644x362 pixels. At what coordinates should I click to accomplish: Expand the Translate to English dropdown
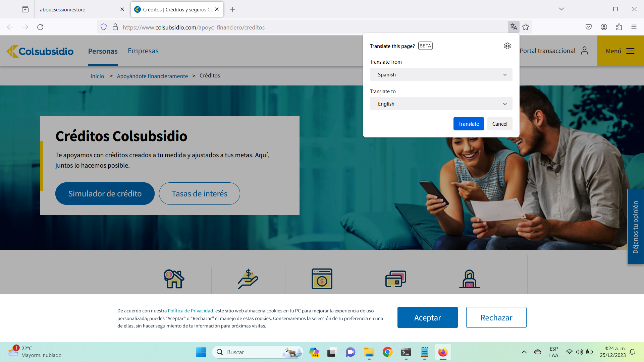[x=441, y=104]
